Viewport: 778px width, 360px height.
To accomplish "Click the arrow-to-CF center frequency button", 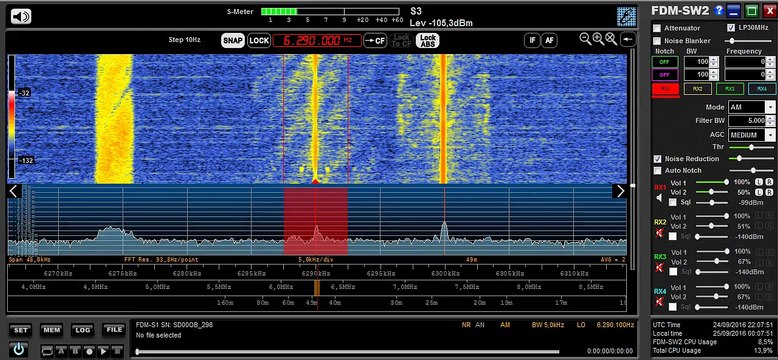I will coord(375,41).
